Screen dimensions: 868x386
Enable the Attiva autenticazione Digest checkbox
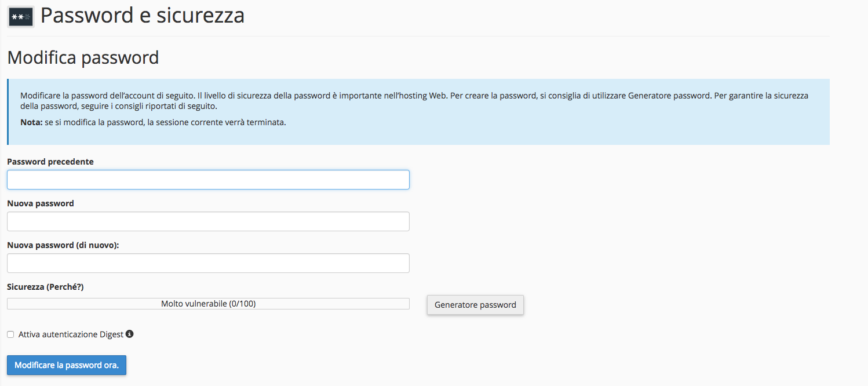point(10,334)
